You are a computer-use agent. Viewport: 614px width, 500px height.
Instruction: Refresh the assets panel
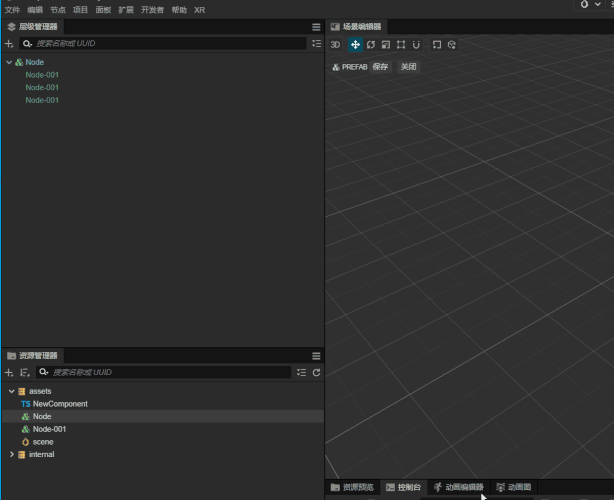point(316,372)
